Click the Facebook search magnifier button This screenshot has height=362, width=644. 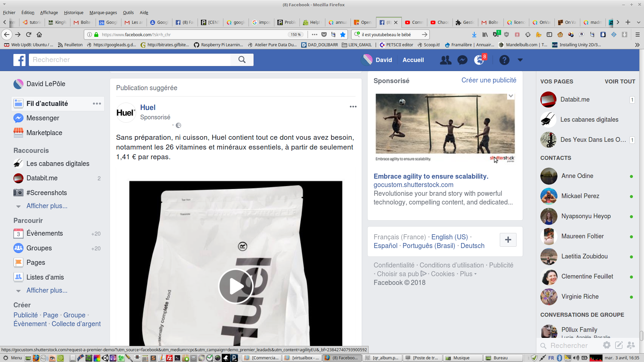[x=242, y=60]
